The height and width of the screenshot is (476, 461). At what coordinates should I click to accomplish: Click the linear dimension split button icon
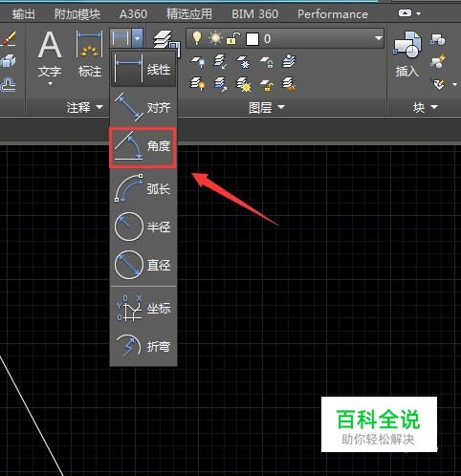(x=121, y=38)
